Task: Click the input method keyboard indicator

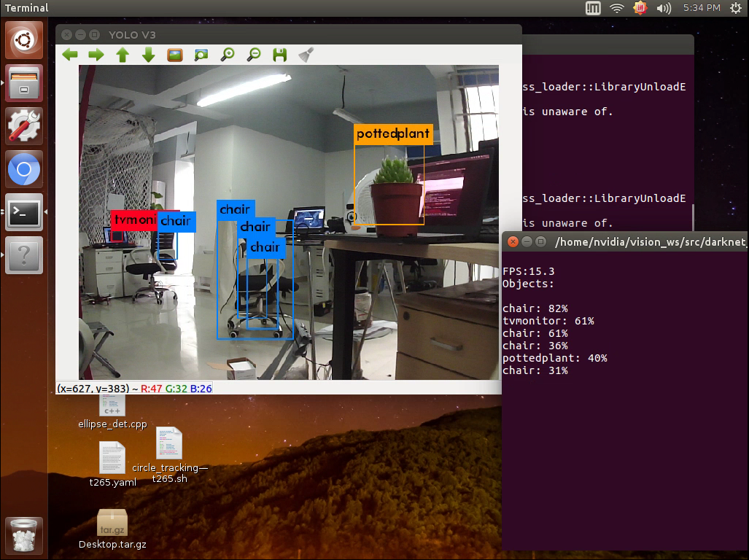Action: coord(593,7)
